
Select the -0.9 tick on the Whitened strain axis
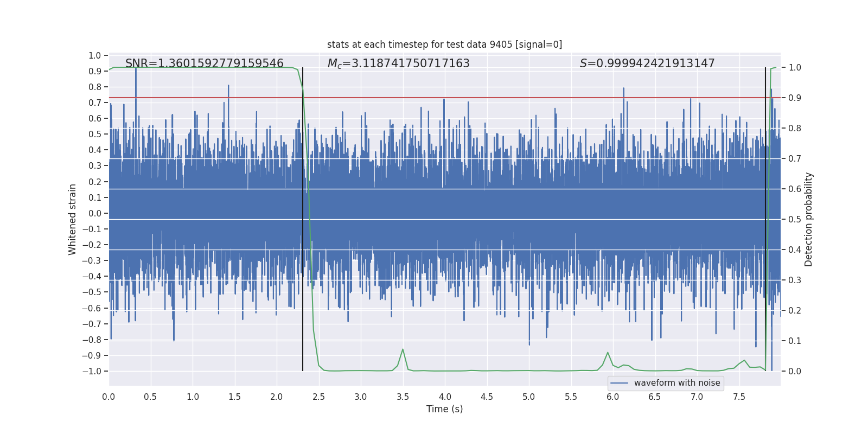tap(92, 355)
